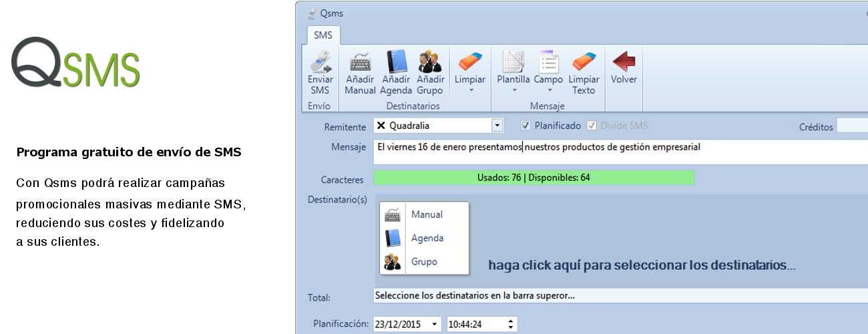Toggle the Dividir SMS checkbox
868x334 pixels.
coord(591,125)
